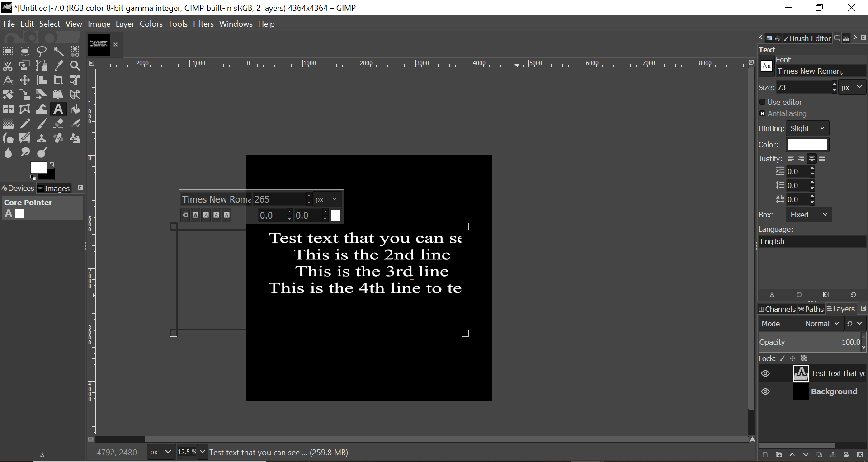
Task: Select the Background layer in Layers panel
Action: [834, 392]
